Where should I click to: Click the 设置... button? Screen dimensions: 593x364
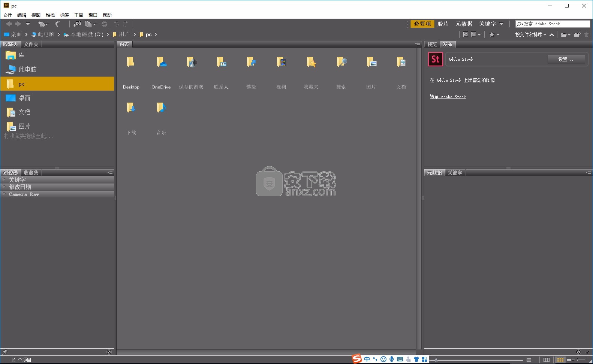click(x=566, y=59)
